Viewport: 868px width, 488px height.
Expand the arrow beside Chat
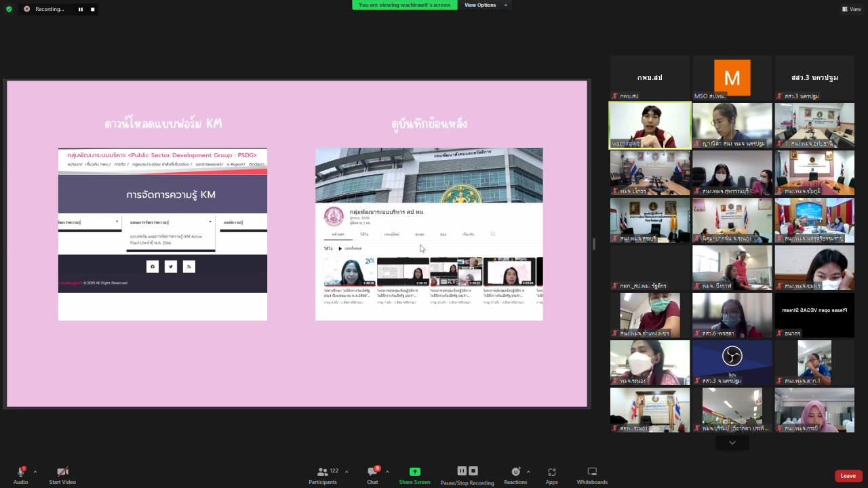389,472
